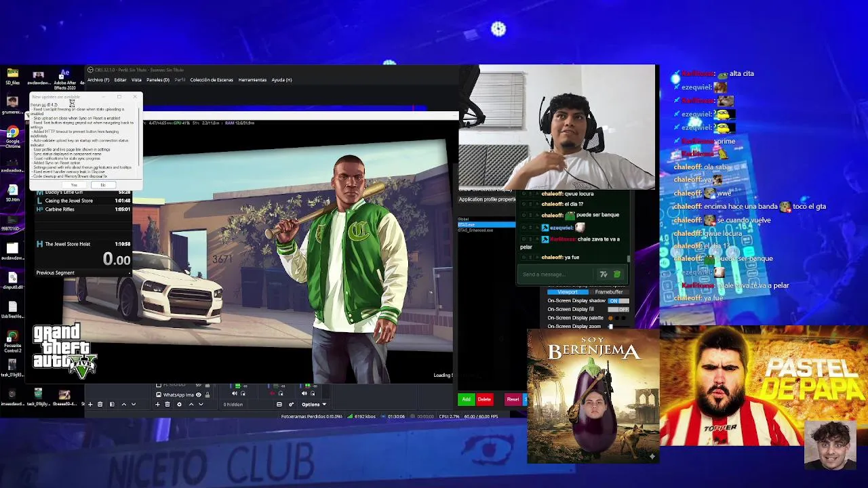Viewport: 868px width, 488px height.
Task: Open source properties gear icon
Action: coord(179,405)
